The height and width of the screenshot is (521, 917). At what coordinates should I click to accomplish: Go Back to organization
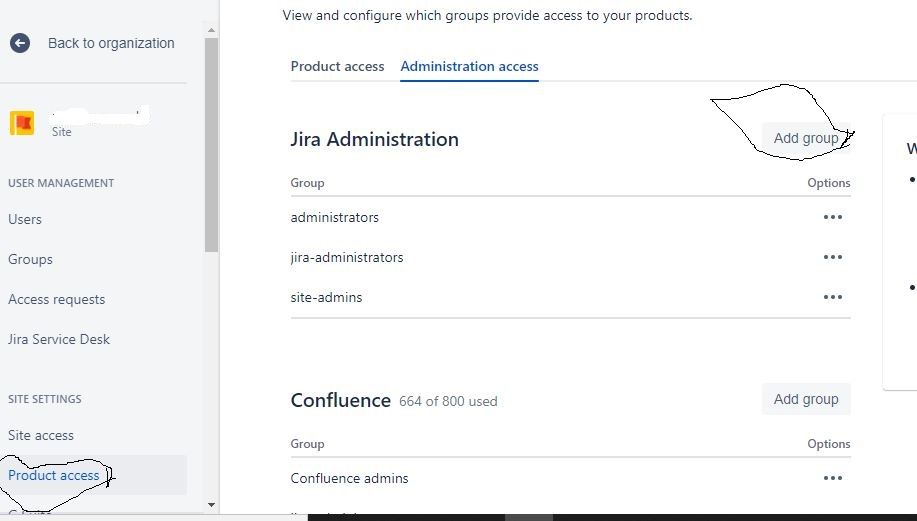pos(111,43)
